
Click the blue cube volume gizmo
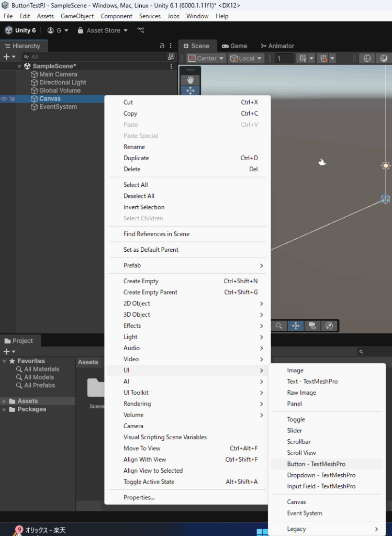click(386, 198)
